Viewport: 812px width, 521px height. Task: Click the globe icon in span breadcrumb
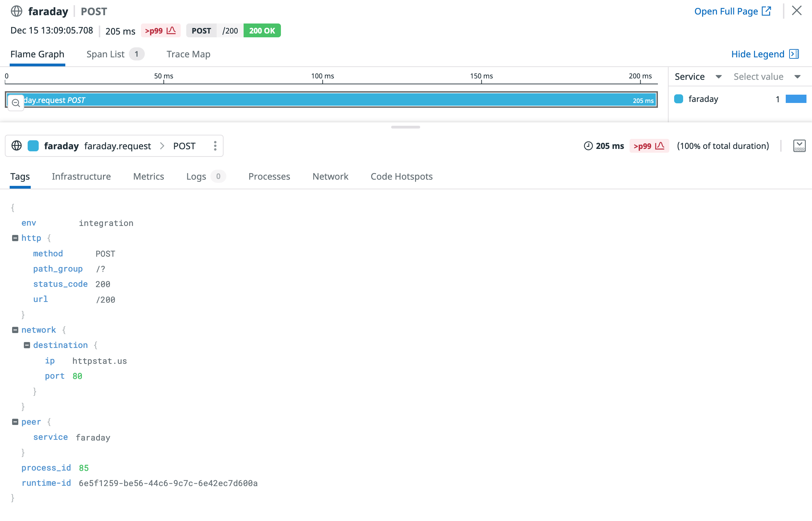[x=17, y=146]
